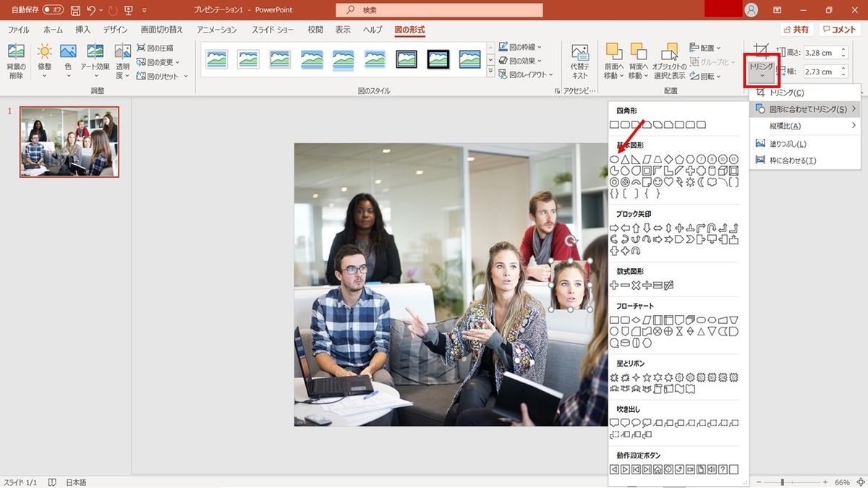The height and width of the screenshot is (488, 868).
Task: Select the 5-point star shape
Action: [647, 377]
